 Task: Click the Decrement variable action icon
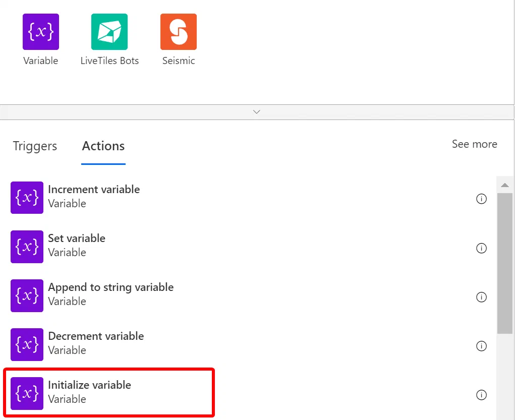[27, 345]
